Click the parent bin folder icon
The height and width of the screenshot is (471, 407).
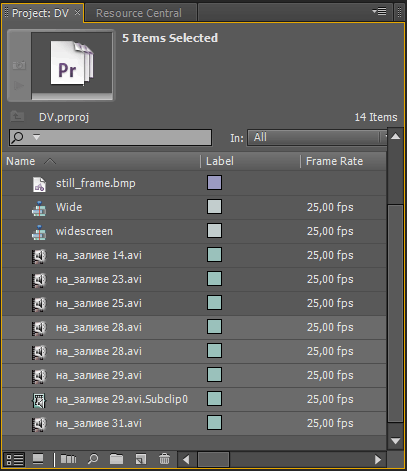[17, 116]
